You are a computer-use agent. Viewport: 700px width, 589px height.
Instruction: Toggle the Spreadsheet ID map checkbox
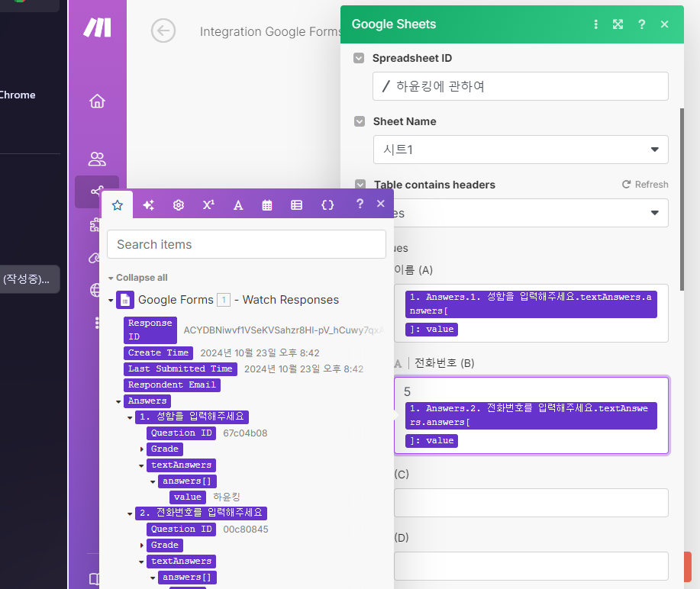click(x=359, y=58)
